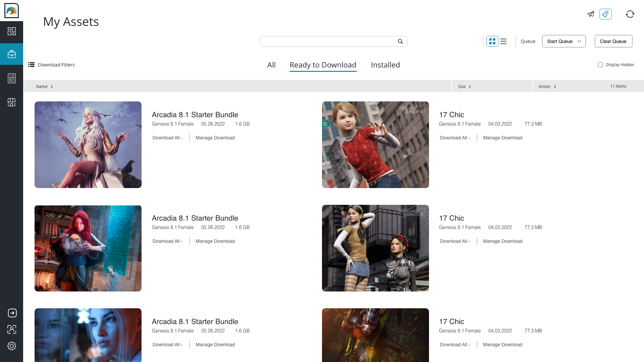
Task: Download All for the first 17 Chic
Action: tap(455, 138)
